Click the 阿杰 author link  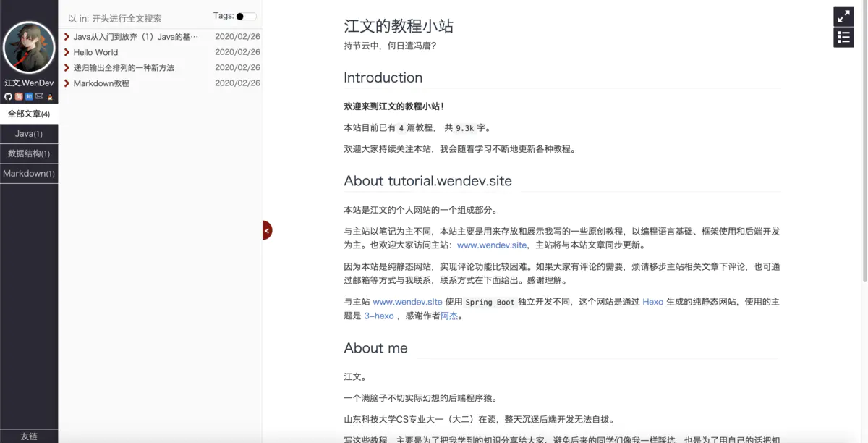coord(448,316)
